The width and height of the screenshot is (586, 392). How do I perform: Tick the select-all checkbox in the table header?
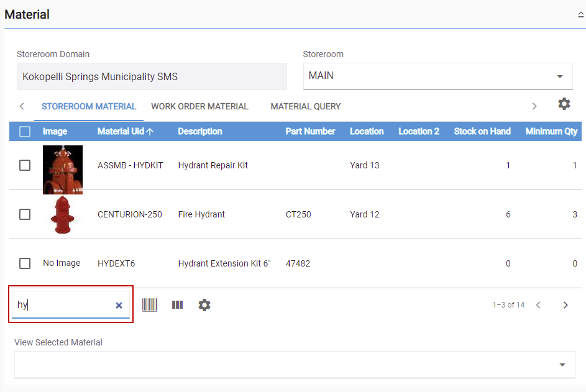click(x=25, y=132)
